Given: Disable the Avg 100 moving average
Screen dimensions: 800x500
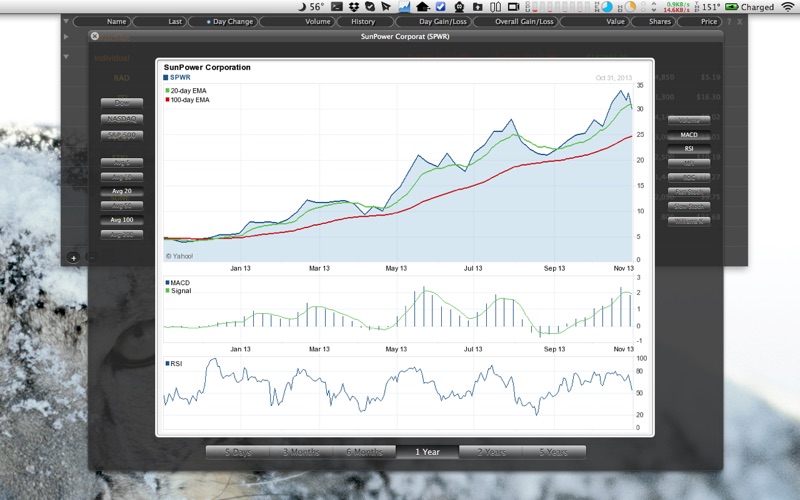Looking at the screenshot, I should (121, 220).
